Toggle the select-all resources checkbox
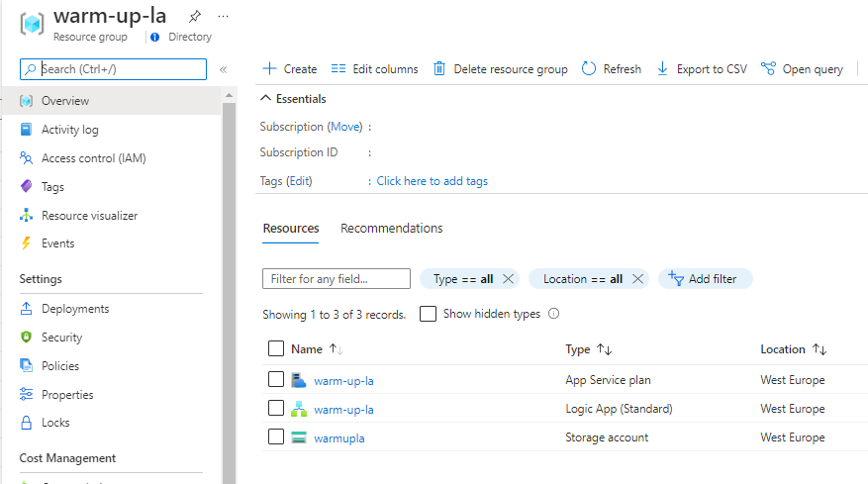The height and width of the screenshot is (484, 868). [x=276, y=348]
